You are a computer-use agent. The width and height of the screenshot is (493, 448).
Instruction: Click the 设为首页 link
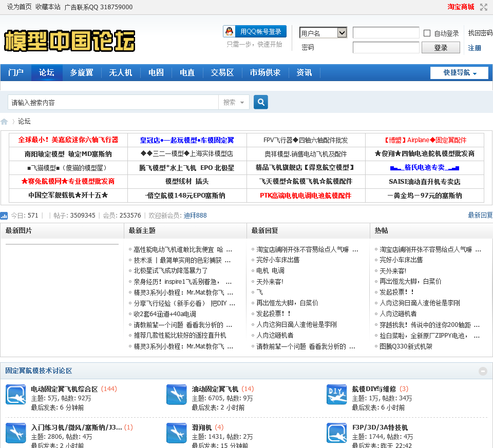click(19, 7)
